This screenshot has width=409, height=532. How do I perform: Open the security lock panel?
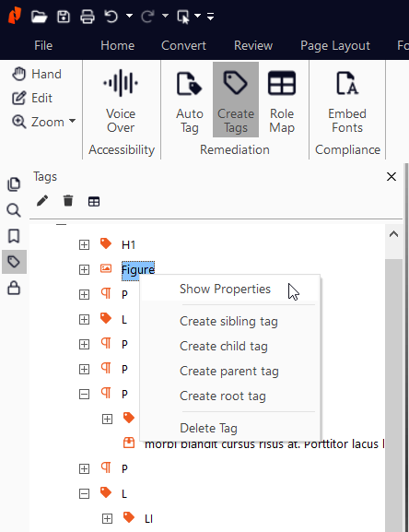click(14, 288)
